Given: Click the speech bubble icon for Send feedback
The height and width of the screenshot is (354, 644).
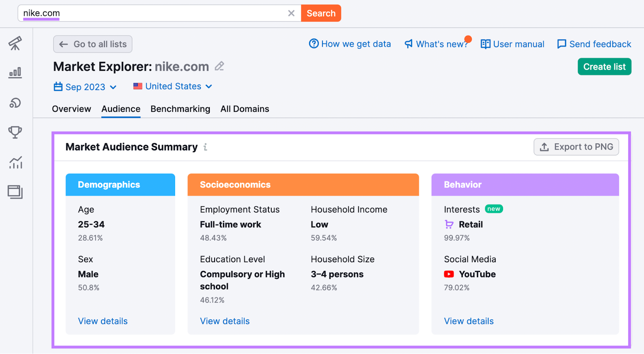Looking at the screenshot, I should pyautogui.click(x=561, y=44).
